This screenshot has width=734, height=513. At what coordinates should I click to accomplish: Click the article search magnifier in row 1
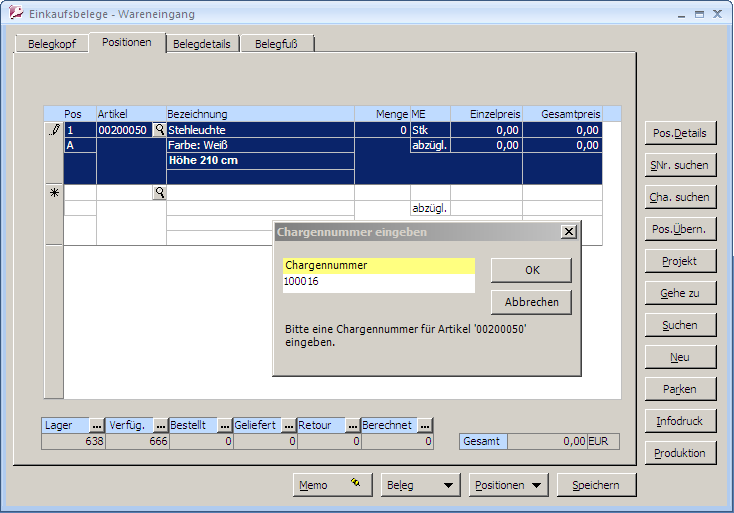158,130
